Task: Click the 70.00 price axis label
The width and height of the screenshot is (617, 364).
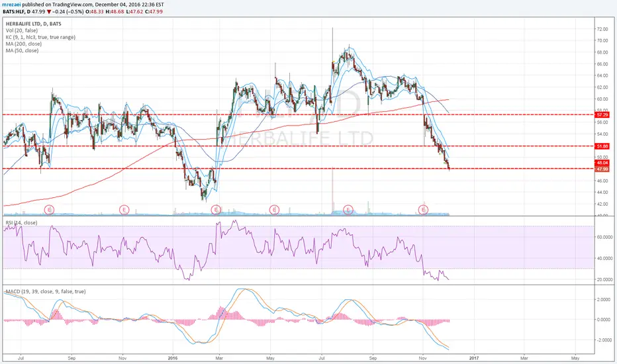Action: [x=602, y=40]
